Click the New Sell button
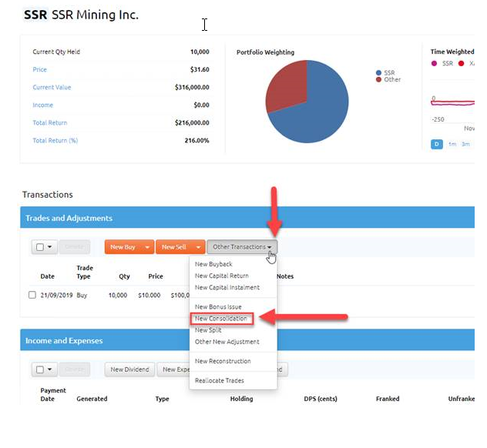Screen dimensions: 487x448 [x=174, y=247]
